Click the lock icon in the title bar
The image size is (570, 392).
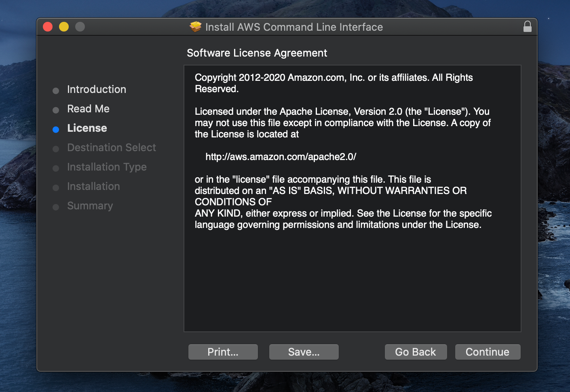coord(528,27)
